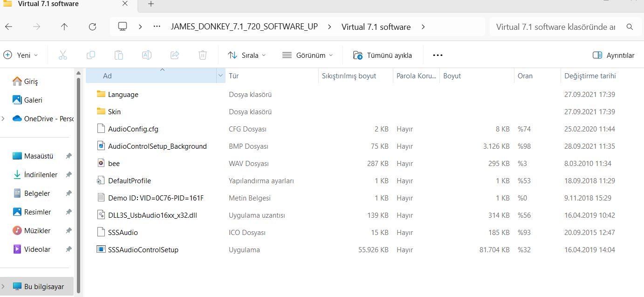The height and width of the screenshot is (297, 644).
Task: Open the Ad column filter dropdown arrow
Action: (x=220, y=76)
